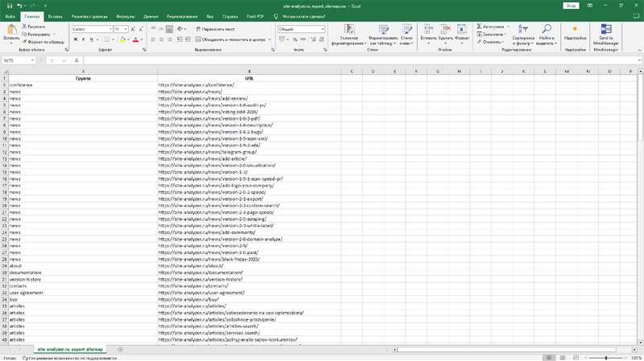Add a new sheet with plus button

[x=120, y=350]
